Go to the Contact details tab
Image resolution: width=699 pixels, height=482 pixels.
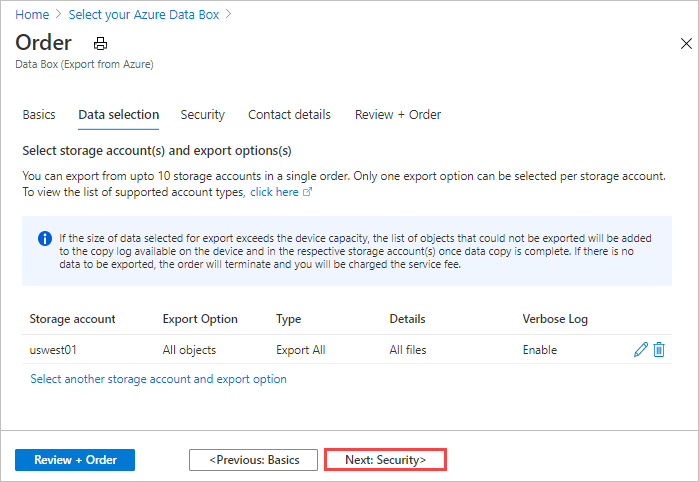click(289, 115)
